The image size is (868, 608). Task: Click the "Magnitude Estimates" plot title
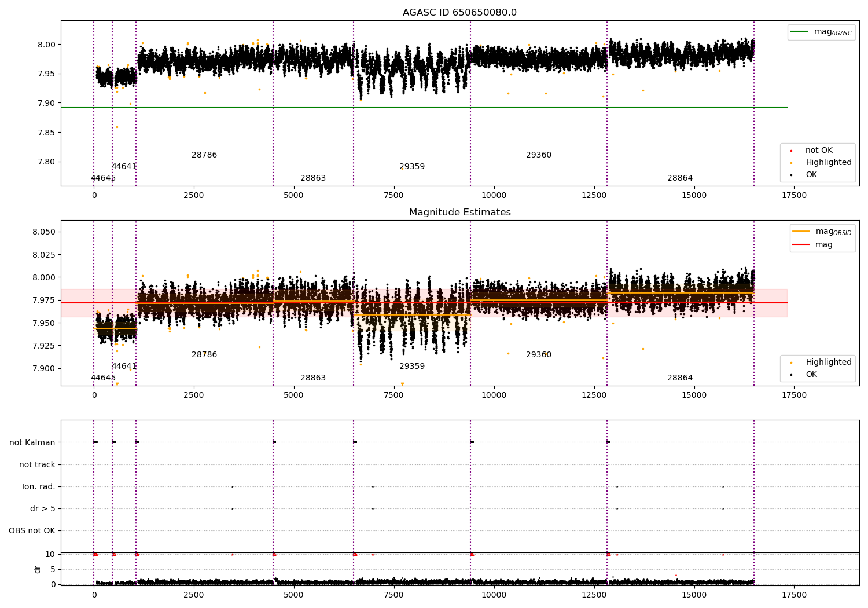[459, 213]
